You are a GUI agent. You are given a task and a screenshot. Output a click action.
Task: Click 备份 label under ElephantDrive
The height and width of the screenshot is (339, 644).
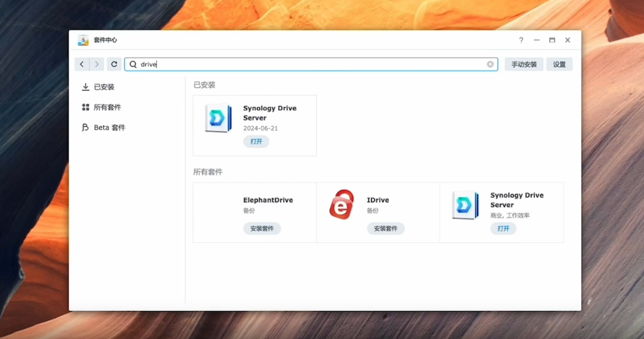coord(249,210)
